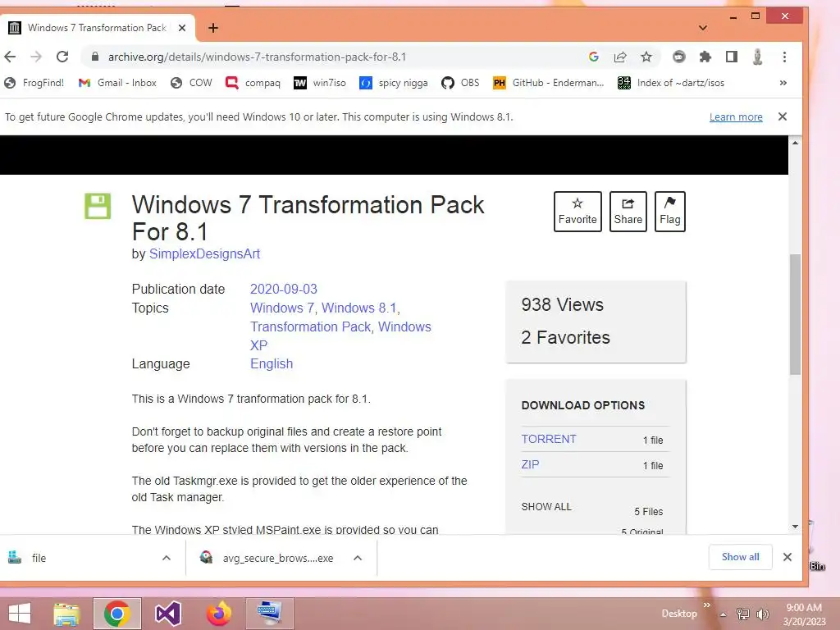This screenshot has width=840, height=630.
Task: Open the COW bookmark
Action: click(x=191, y=83)
